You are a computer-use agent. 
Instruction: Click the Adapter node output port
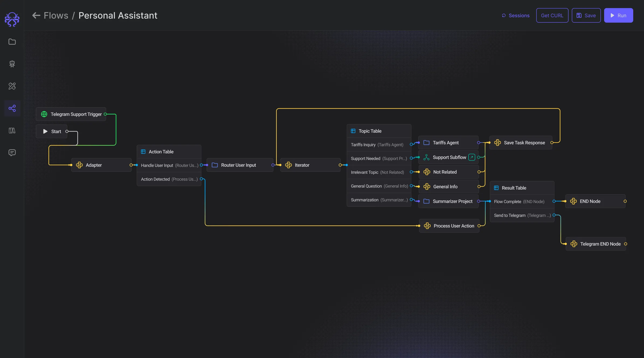tap(131, 165)
